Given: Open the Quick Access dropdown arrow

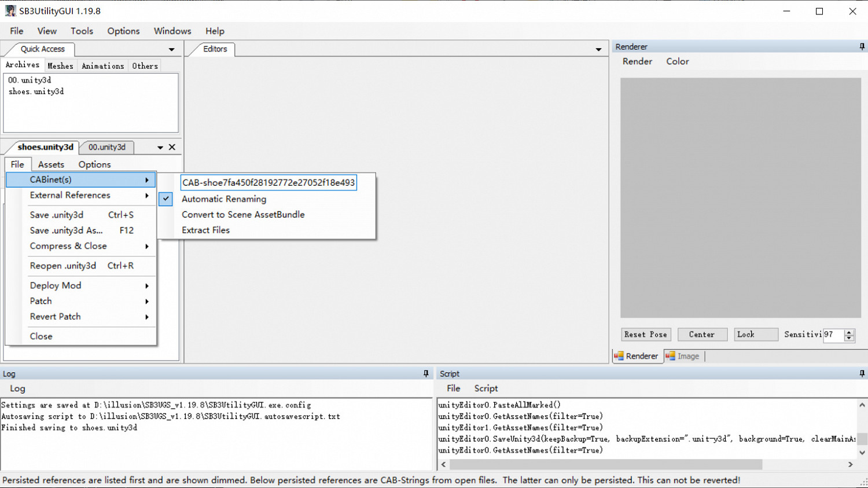Looking at the screenshot, I should (171, 50).
